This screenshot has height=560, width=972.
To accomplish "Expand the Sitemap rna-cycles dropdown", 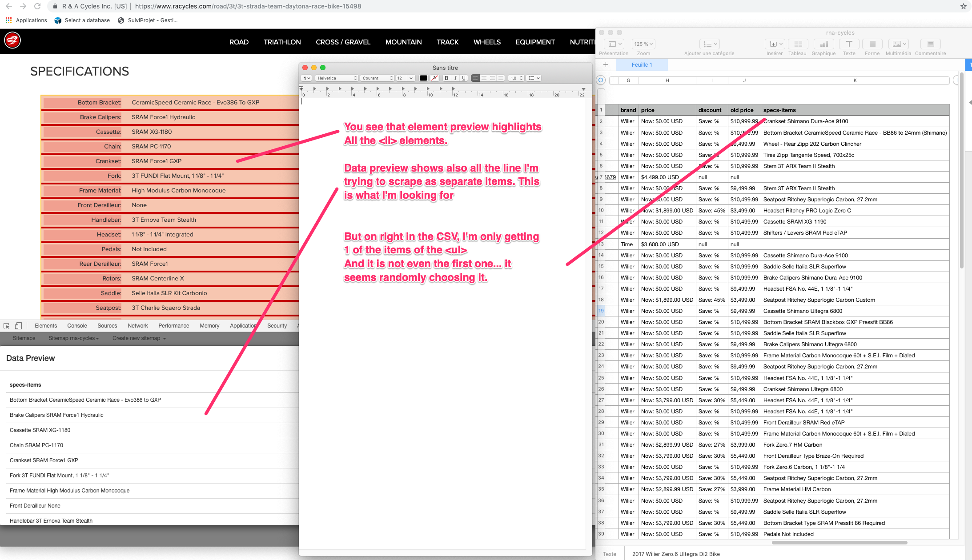I will point(73,338).
